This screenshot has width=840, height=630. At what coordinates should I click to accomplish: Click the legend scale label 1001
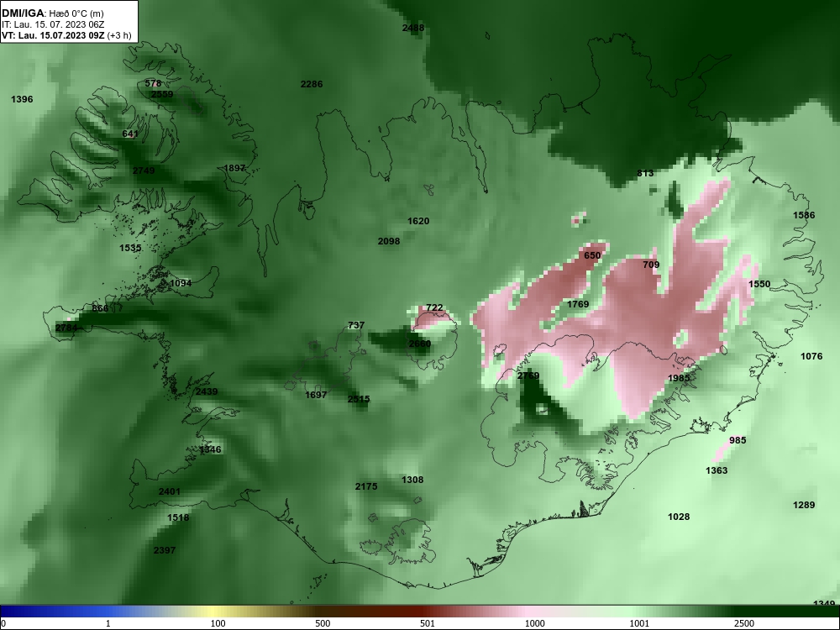(640, 623)
